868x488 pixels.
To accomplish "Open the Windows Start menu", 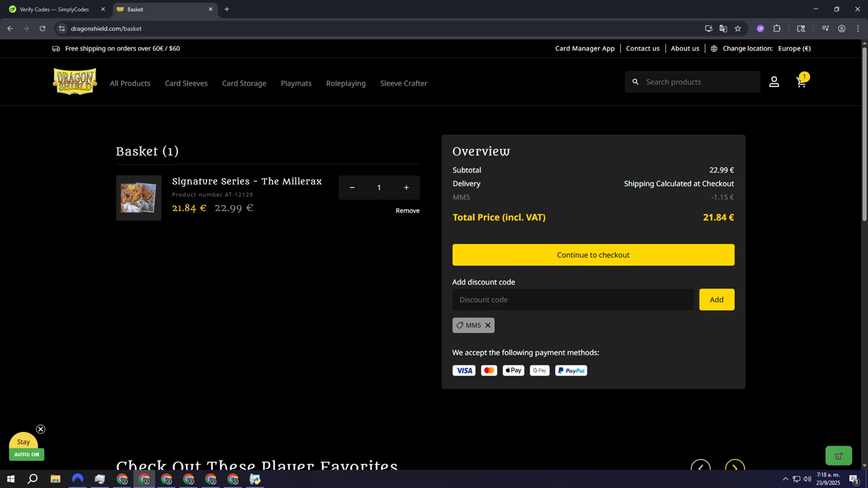I will click(10, 479).
